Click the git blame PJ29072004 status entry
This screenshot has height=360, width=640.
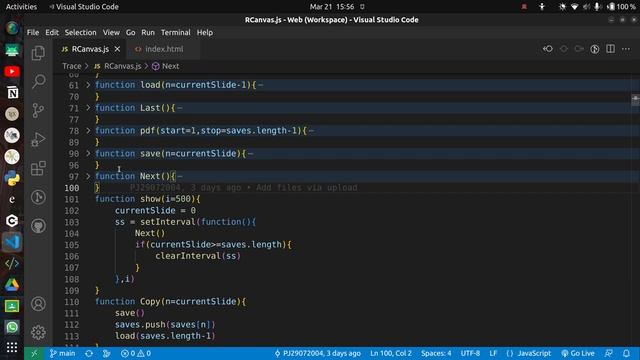pyautogui.click(x=317, y=353)
